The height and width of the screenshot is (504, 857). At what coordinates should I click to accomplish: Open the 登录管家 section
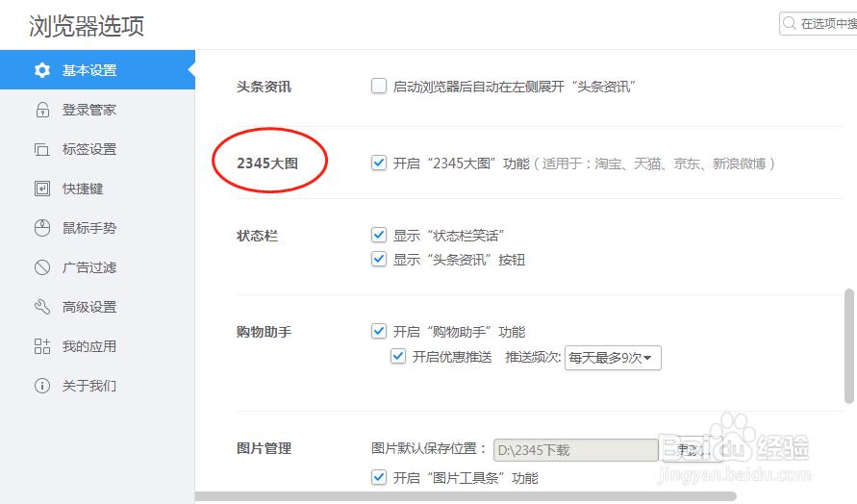pos(97,110)
